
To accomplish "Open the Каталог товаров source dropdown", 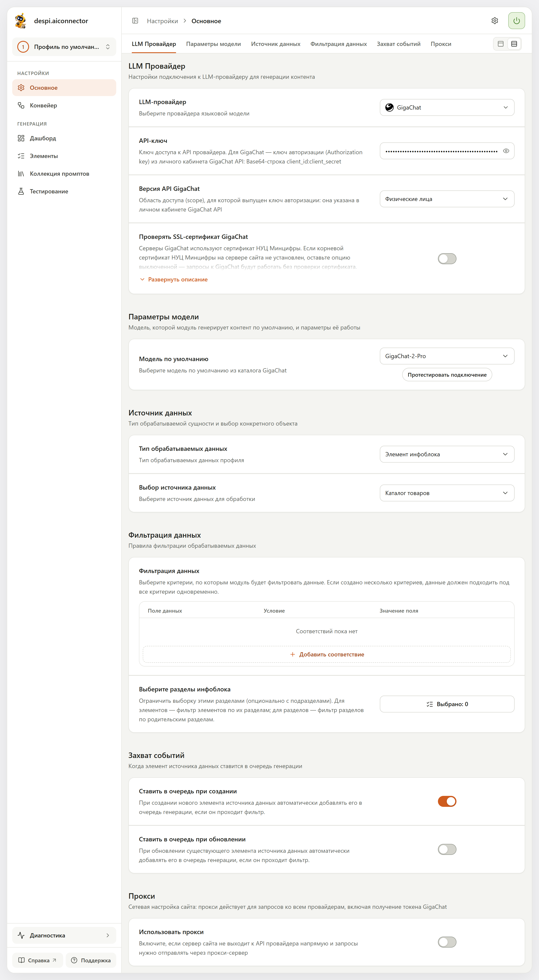I will (x=447, y=493).
